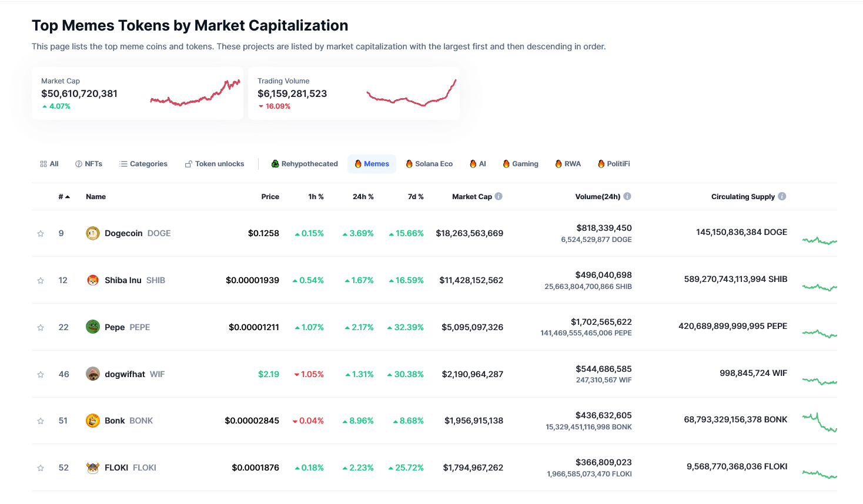The height and width of the screenshot is (504, 863).
Task: Select the Memes category filter
Action: coord(372,164)
